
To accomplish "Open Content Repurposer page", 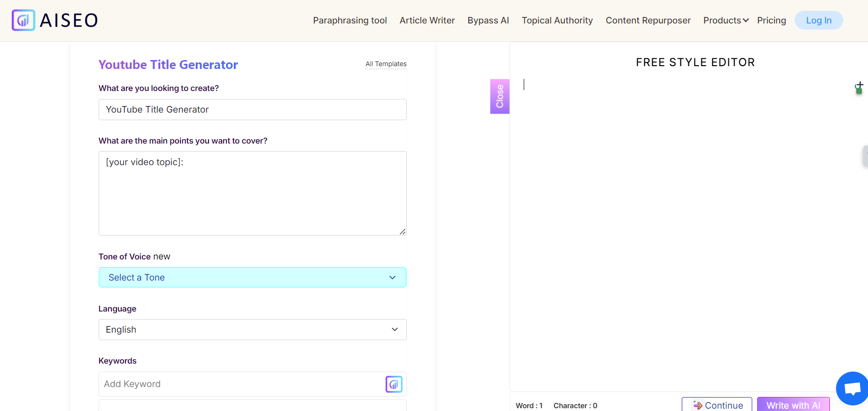I will tap(648, 20).
